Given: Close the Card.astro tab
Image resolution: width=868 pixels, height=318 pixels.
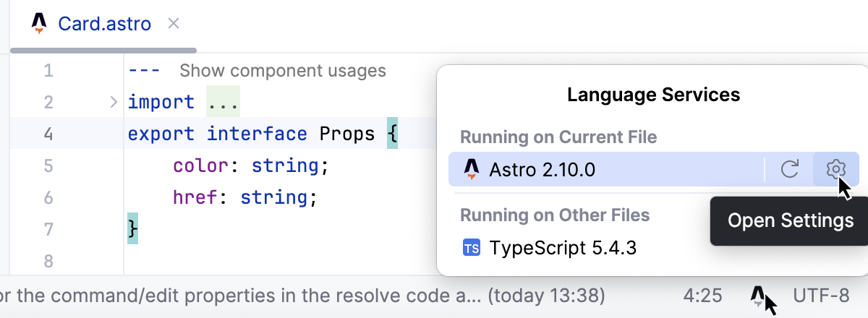Looking at the screenshot, I should point(174,24).
